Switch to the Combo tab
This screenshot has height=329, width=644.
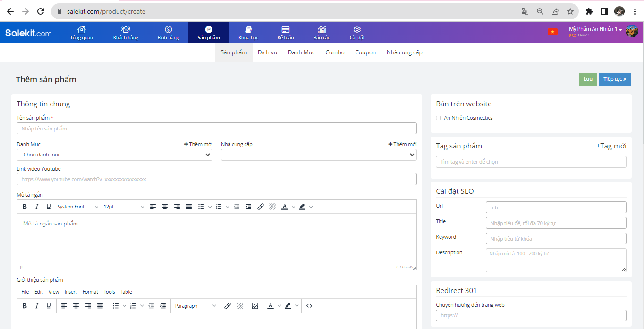[335, 52]
